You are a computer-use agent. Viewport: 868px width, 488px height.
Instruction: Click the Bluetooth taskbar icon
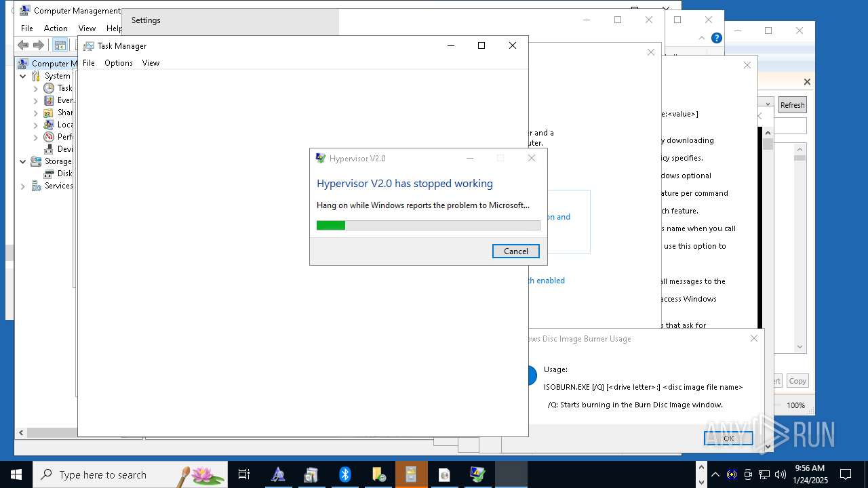coord(344,474)
